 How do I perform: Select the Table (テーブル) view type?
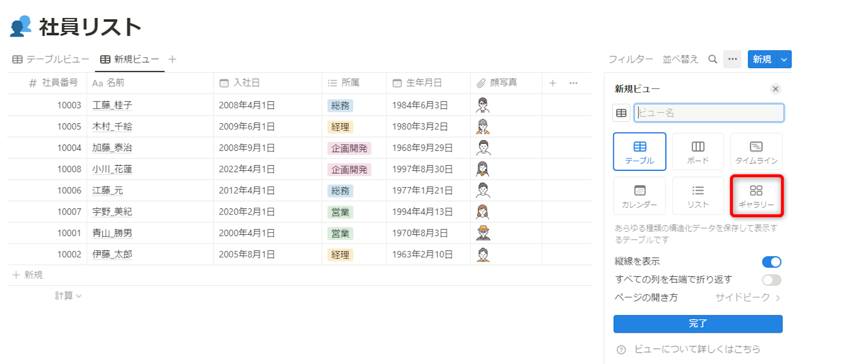point(639,152)
